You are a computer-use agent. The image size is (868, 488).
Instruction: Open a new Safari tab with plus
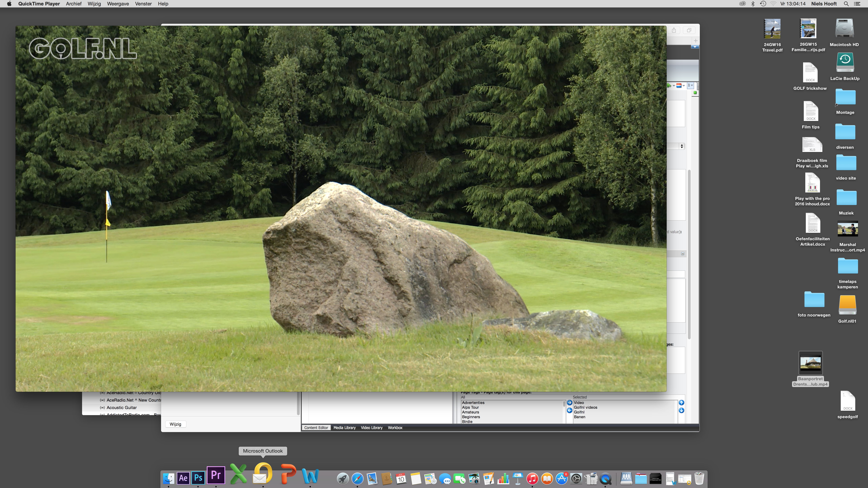coord(695,40)
